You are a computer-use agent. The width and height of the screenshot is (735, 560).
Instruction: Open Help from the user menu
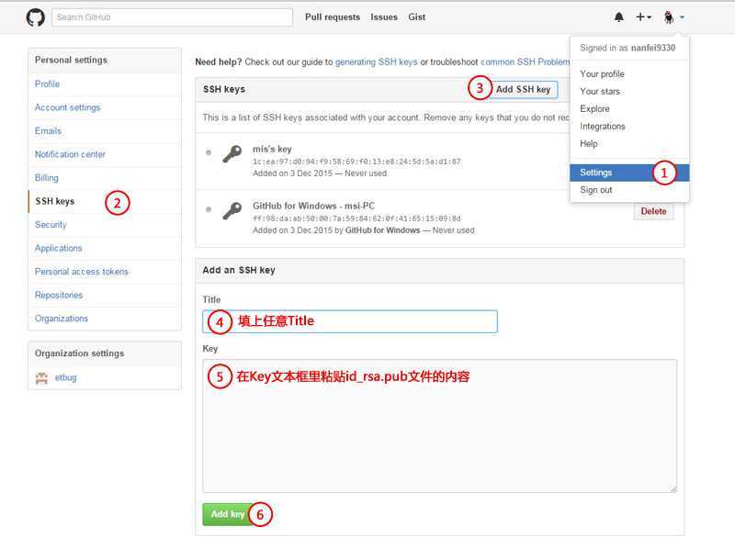[629, 144]
